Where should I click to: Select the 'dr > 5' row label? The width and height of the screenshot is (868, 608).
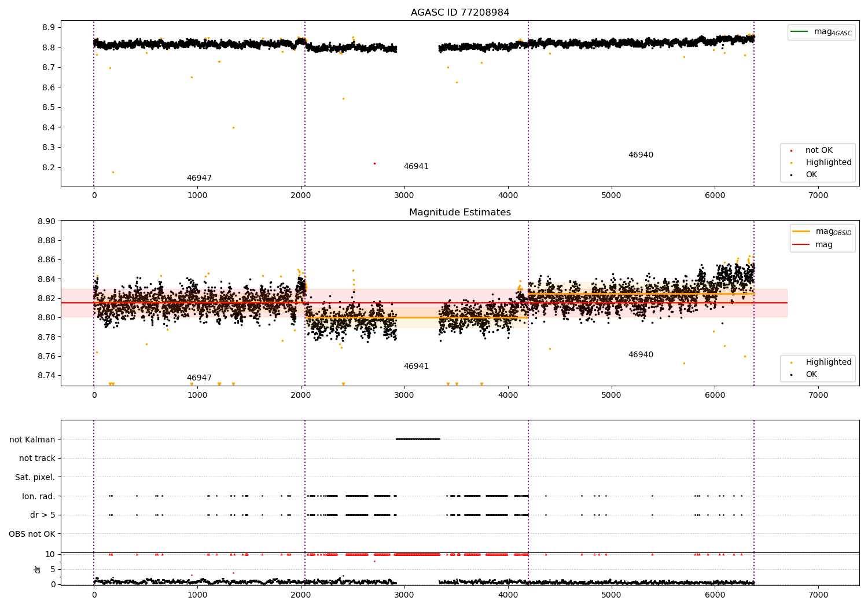click(43, 515)
